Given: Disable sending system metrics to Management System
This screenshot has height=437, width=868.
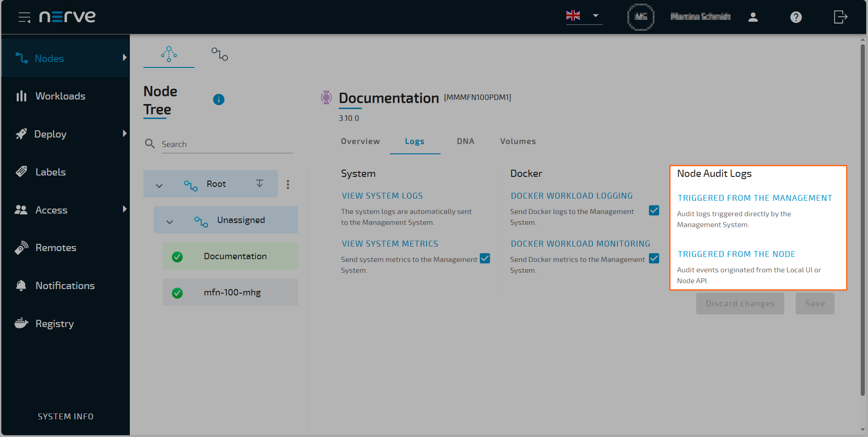Looking at the screenshot, I should click(485, 258).
